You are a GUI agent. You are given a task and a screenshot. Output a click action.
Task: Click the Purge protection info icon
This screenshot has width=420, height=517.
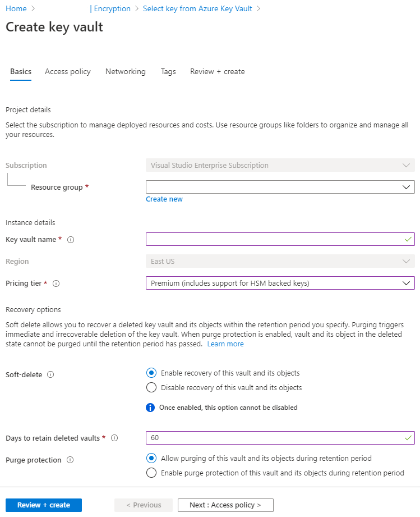pos(70,460)
